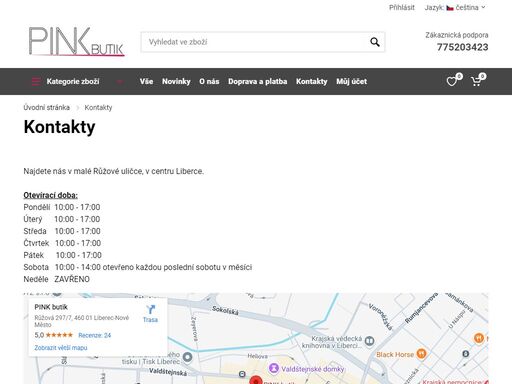Image resolution: width=512 pixels, height=384 pixels.
Task: Click the Czech flag language icon
Action: click(x=450, y=8)
